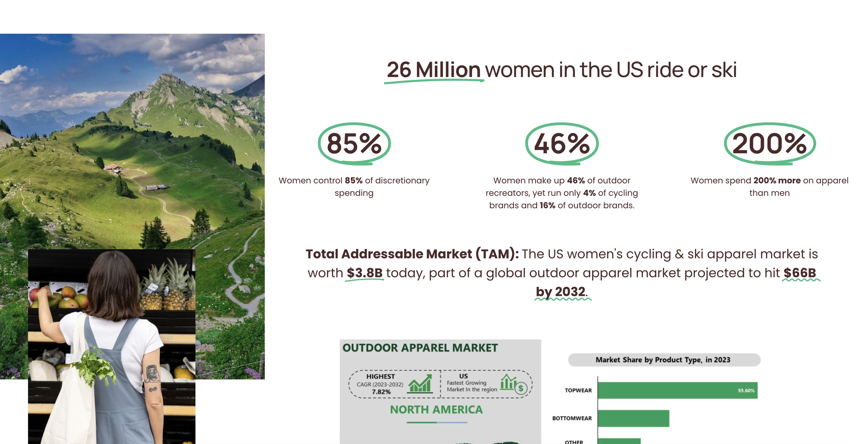Click the 'Market Share by Product Type' title pill
868x444 pixels.
[x=663, y=360]
